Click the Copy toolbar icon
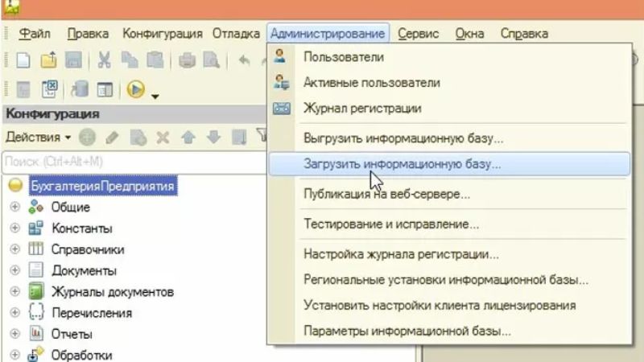Viewport: 644px width, 362px height. tap(130, 60)
